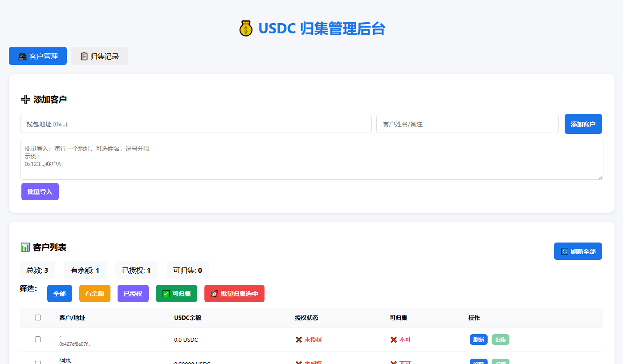Click the 操作 column header
This screenshot has width=623, height=364.
tap(474, 318)
